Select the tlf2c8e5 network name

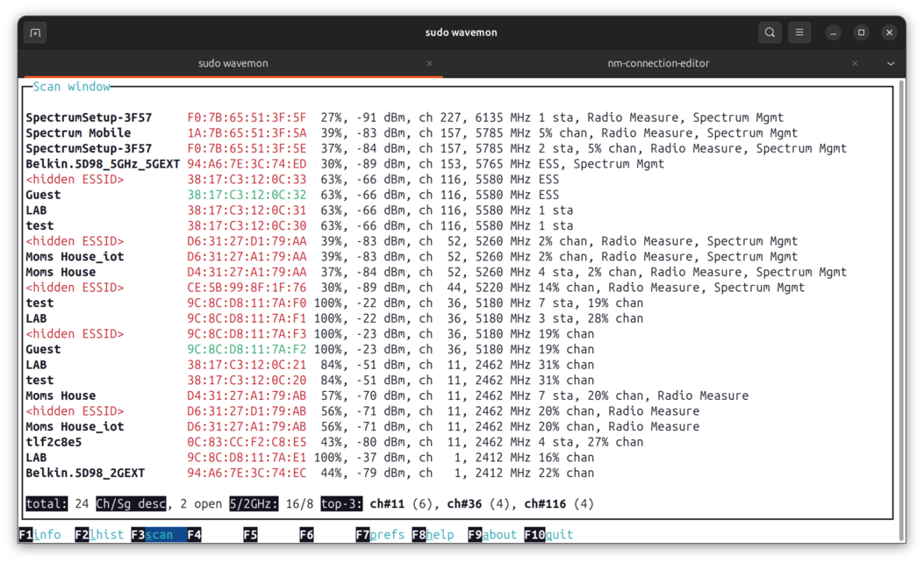click(54, 442)
